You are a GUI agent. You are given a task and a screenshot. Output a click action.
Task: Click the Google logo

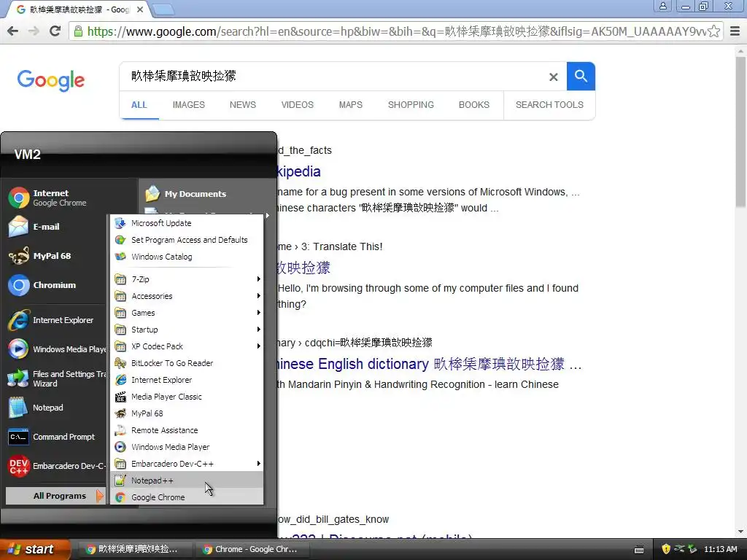pos(51,80)
